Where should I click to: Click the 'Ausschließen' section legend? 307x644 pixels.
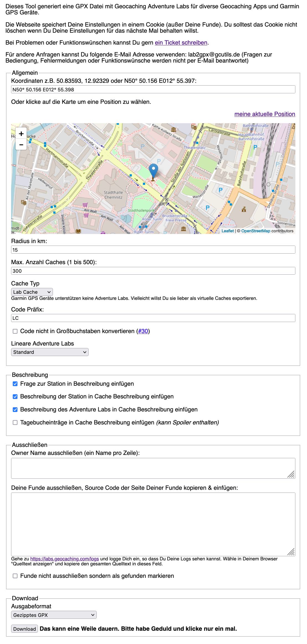pyautogui.click(x=30, y=445)
